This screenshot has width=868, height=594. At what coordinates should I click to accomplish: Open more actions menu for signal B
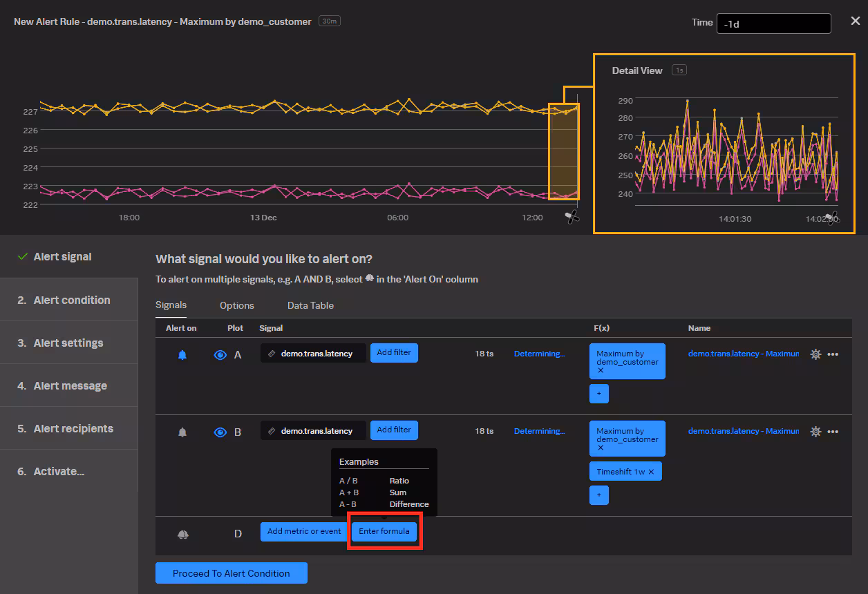tap(833, 432)
